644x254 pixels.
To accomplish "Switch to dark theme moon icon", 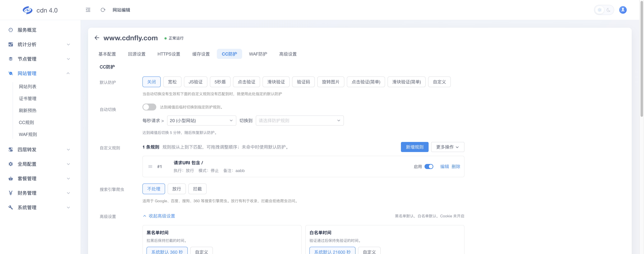I will (608, 10).
